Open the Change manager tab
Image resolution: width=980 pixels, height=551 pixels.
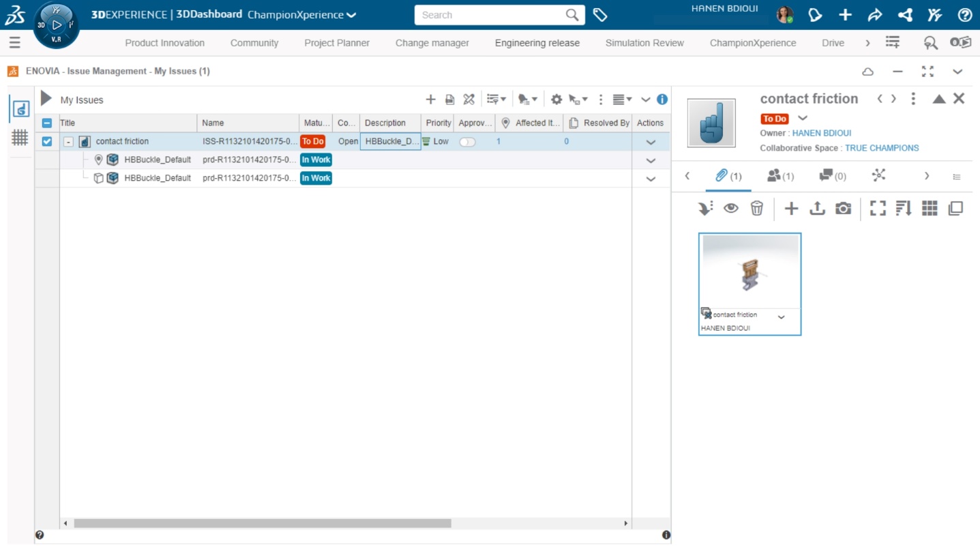(432, 43)
